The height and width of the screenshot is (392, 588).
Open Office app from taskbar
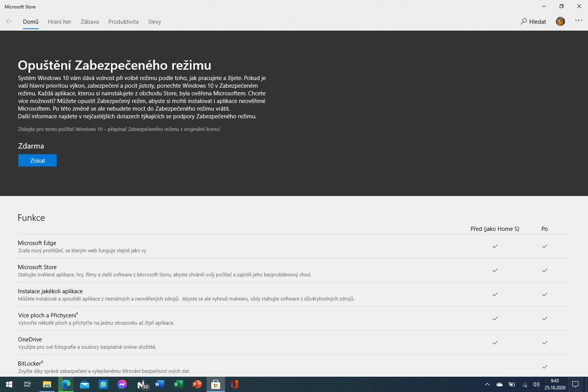point(234,384)
